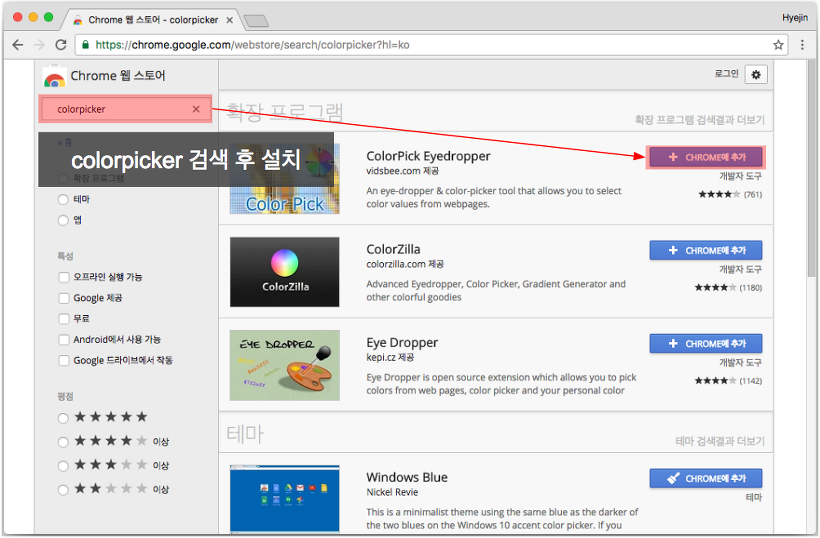Toggle the 무료 checkbox

point(64,319)
